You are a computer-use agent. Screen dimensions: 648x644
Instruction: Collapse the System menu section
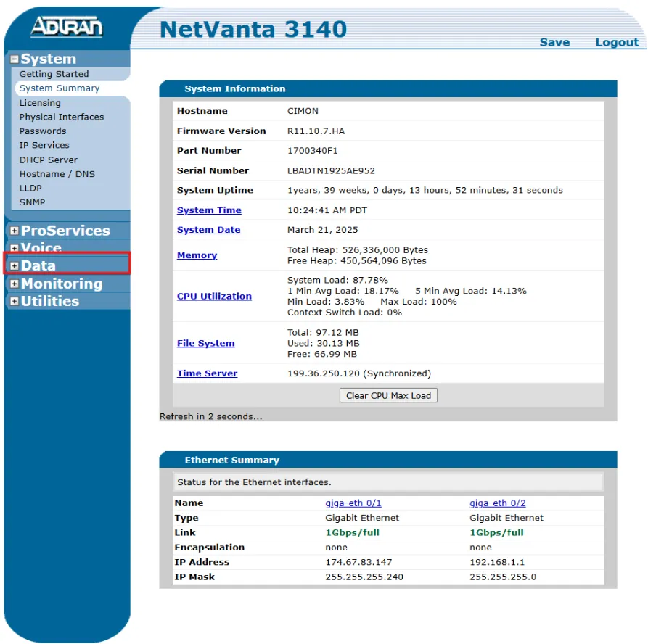(15, 59)
